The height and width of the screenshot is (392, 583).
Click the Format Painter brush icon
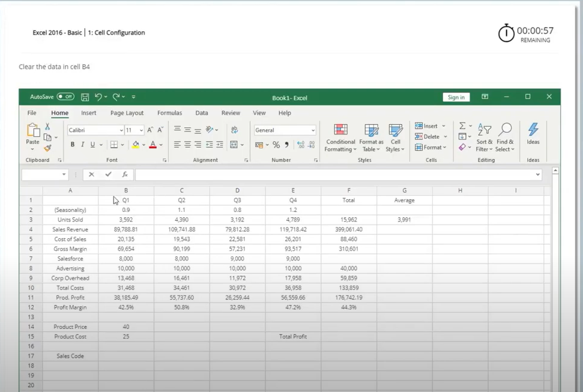pyautogui.click(x=47, y=148)
